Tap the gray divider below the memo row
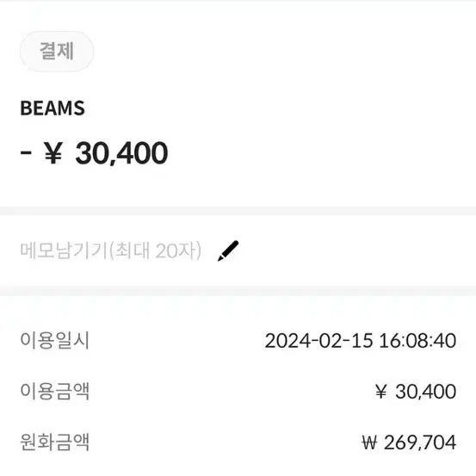 [x=238, y=291]
